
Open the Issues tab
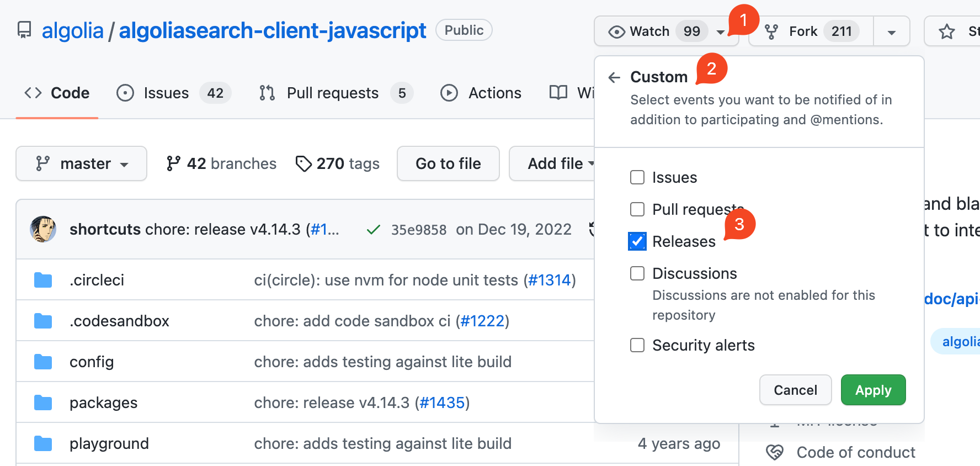click(x=174, y=93)
